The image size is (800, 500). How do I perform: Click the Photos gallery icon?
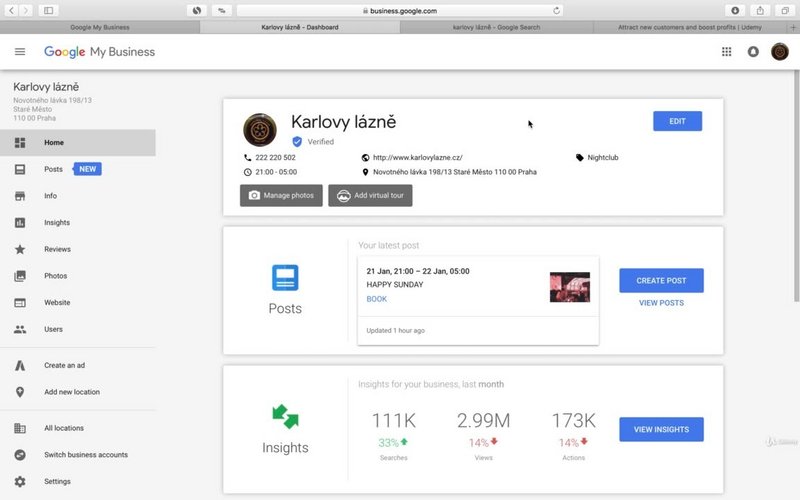pos(20,276)
